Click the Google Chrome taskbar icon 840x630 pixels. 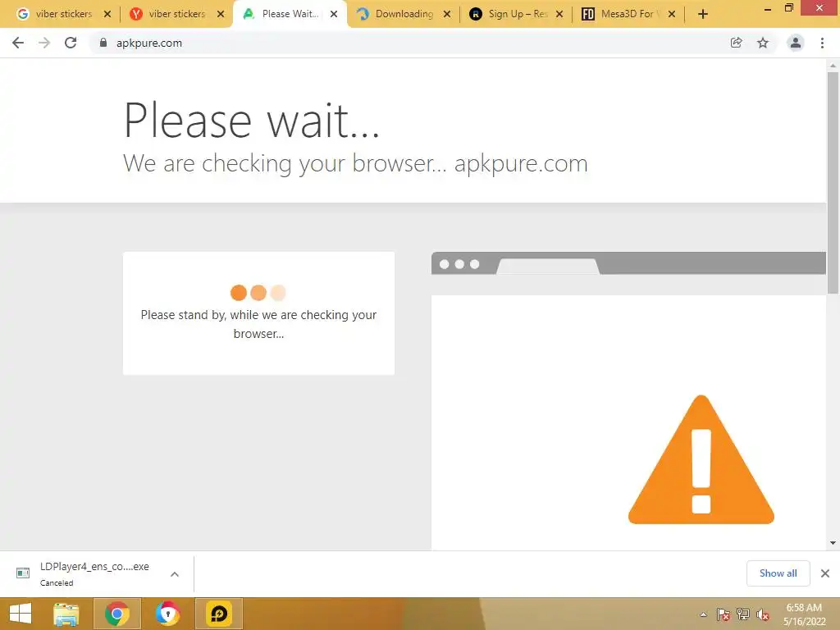click(116, 614)
